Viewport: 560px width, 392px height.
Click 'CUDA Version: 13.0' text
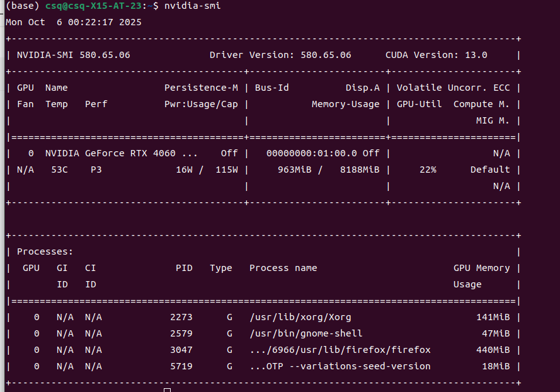pos(437,55)
